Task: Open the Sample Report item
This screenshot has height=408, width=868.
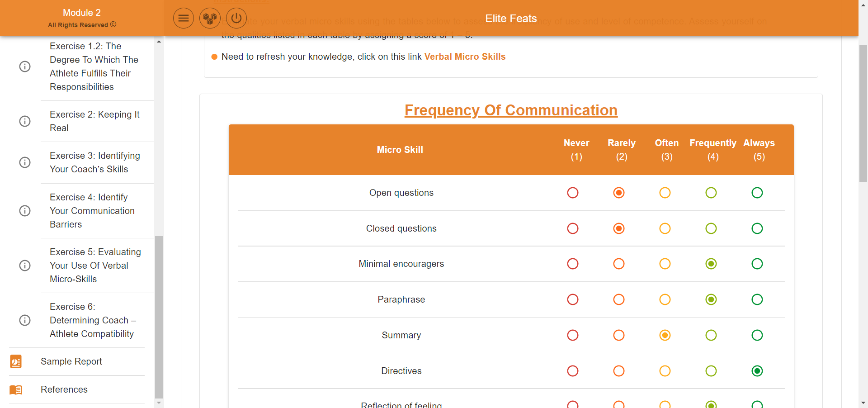Action: click(71, 361)
